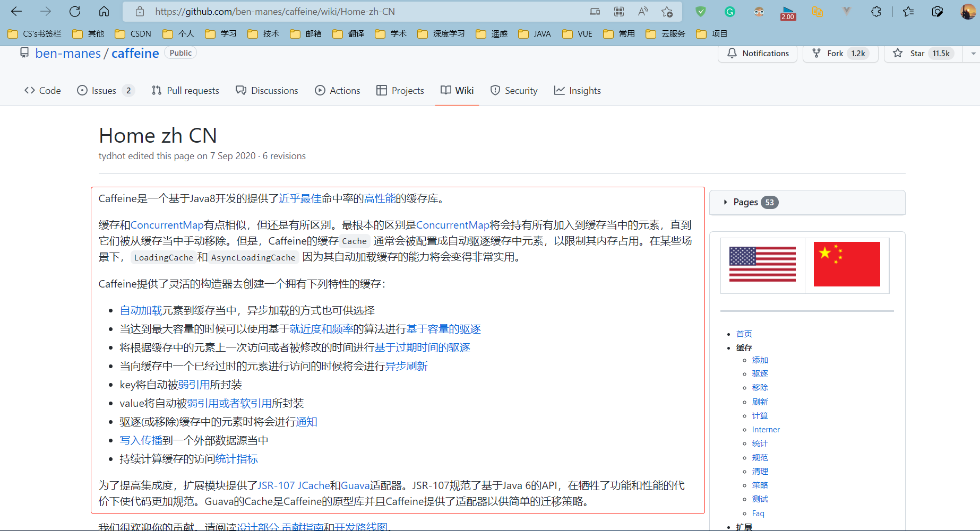Open the CSDN bookmark folder
The width and height of the screenshot is (980, 531).
click(133, 34)
